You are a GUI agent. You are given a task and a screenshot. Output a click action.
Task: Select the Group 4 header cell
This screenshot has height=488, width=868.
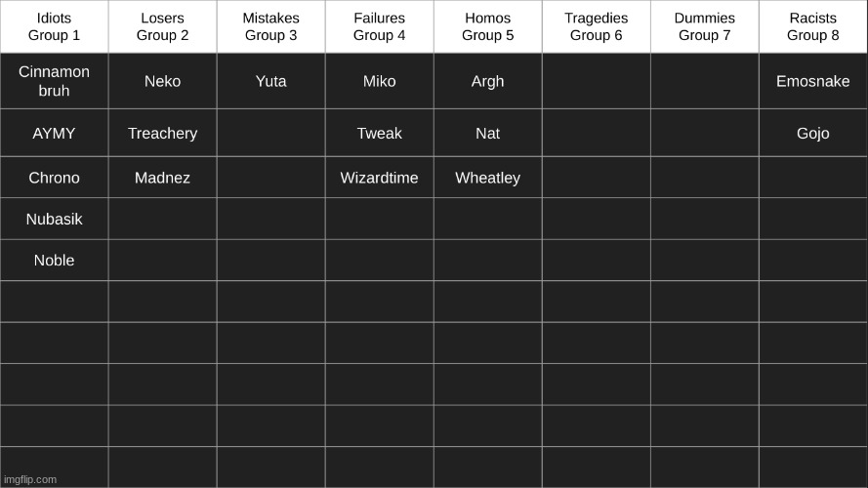[379, 26]
